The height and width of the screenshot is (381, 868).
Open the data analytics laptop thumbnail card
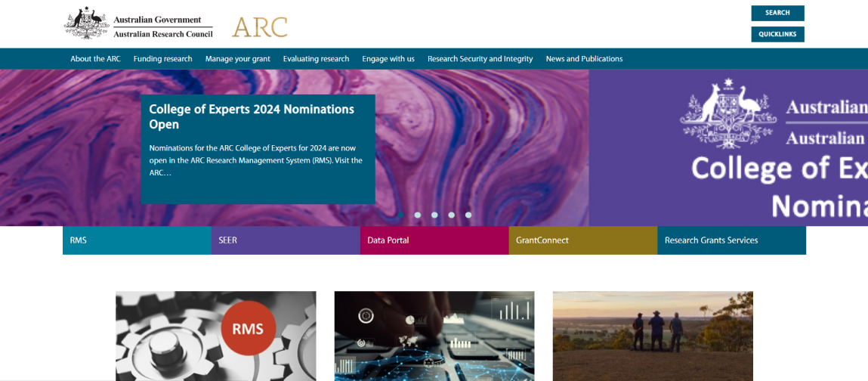434,336
